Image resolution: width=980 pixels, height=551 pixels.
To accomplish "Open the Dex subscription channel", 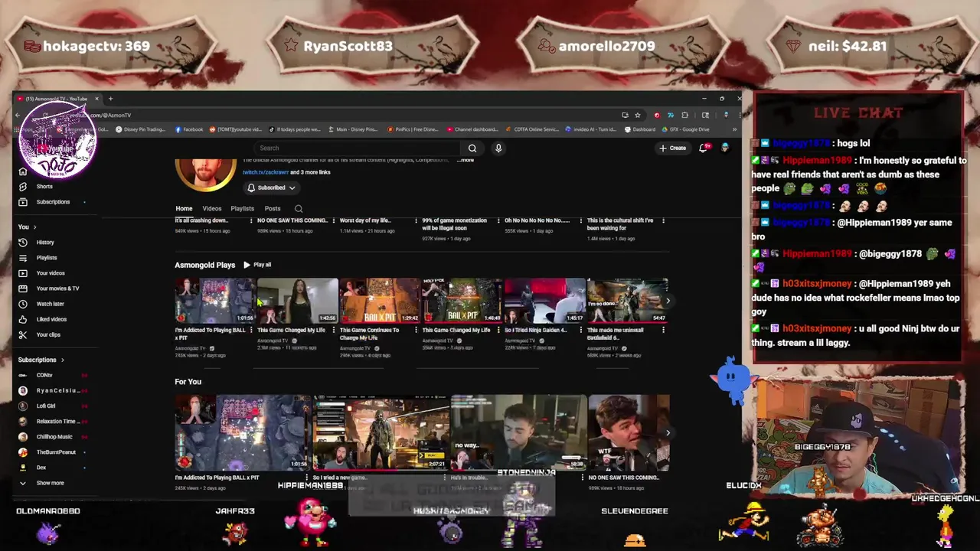I will click(41, 468).
